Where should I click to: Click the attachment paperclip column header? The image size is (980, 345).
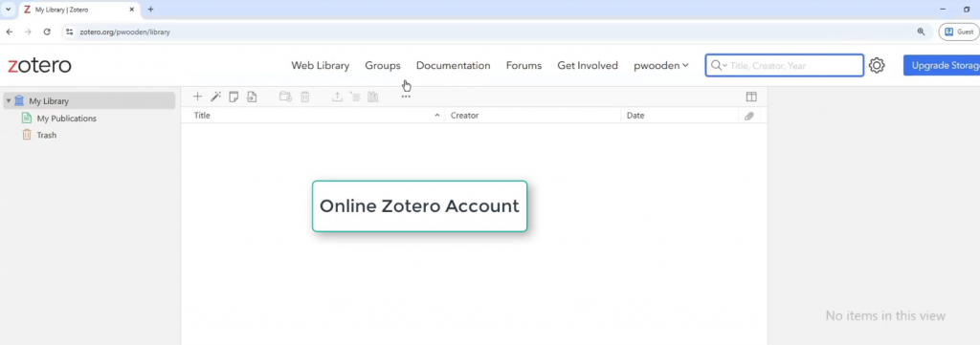[x=748, y=116]
